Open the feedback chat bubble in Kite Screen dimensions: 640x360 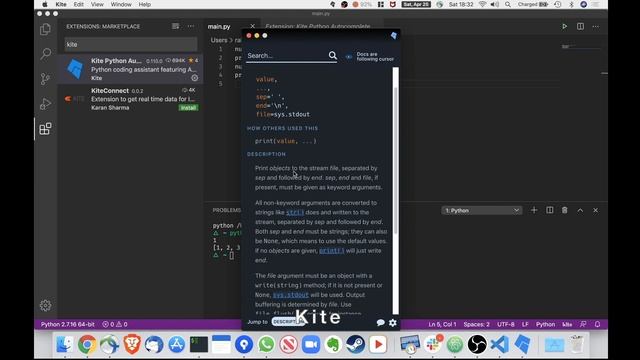[x=380, y=322]
